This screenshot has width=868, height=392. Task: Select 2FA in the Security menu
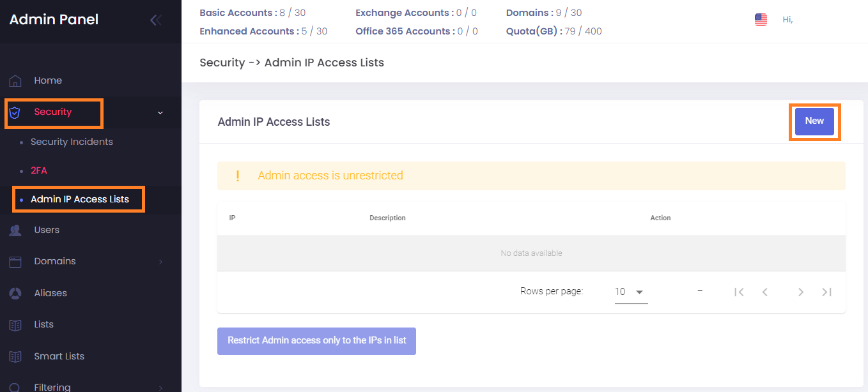click(38, 170)
